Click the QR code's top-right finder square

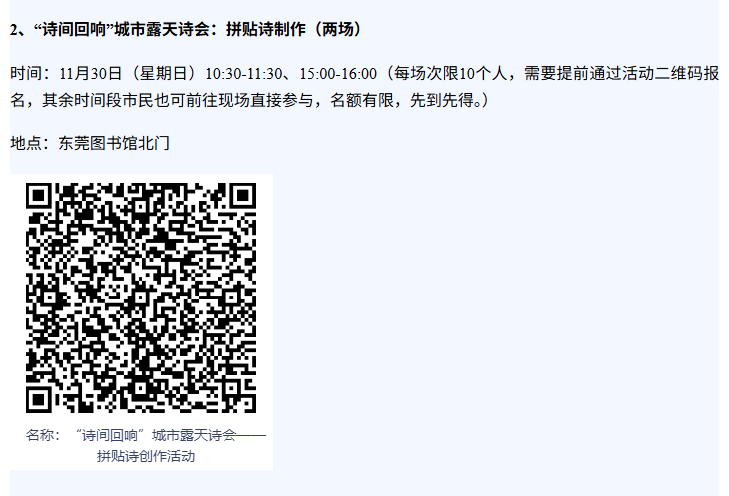243,196
